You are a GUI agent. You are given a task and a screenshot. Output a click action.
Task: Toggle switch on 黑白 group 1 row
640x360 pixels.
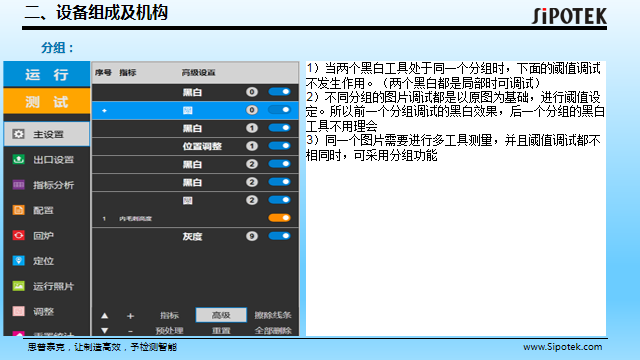tap(279, 128)
